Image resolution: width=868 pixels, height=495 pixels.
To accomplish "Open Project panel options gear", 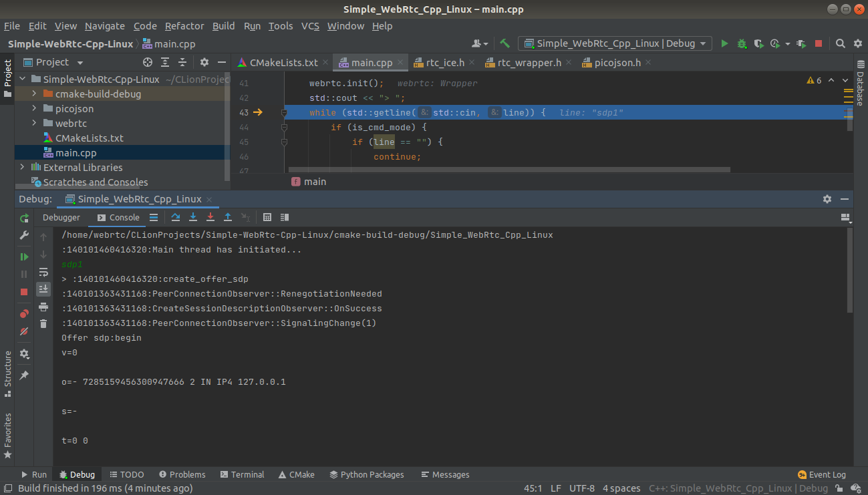I will click(x=204, y=62).
